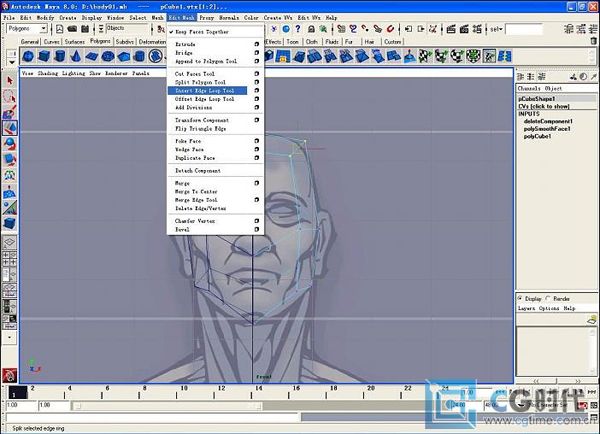This screenshot has height=434, width=600.
Task: Select the polySmoothFace1 input node
Action: (547, 129)
